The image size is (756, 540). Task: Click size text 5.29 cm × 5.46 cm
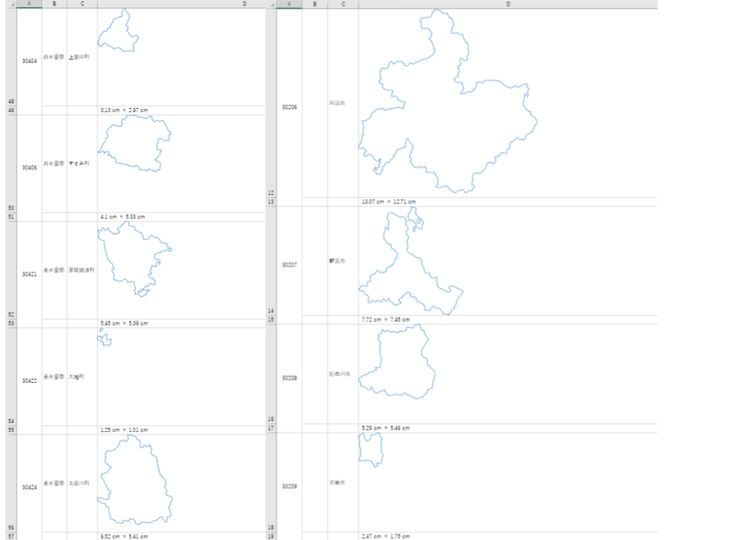[385, 428]
